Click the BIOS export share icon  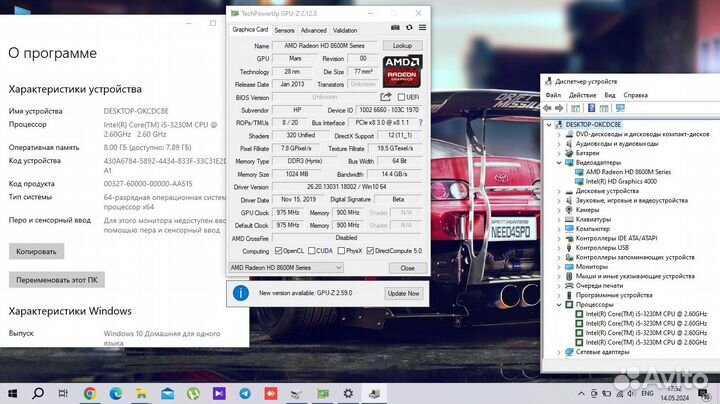click(386, 97)
